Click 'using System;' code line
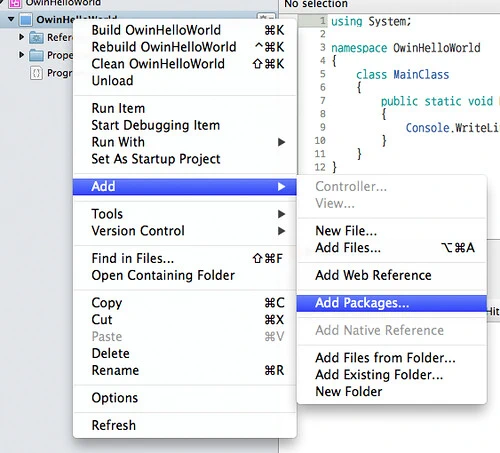Image resolution: width=500 pixels, height=453 pixels. [371, 21]
